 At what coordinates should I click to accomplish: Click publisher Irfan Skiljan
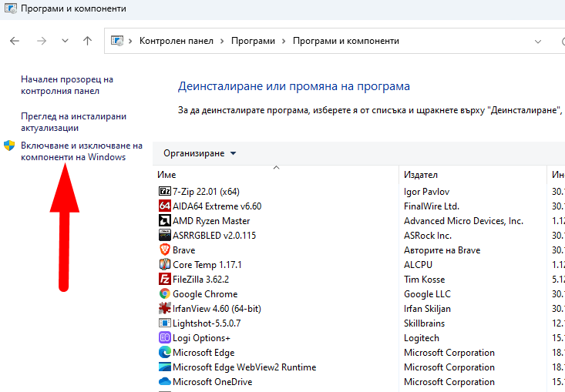[427, 309]
